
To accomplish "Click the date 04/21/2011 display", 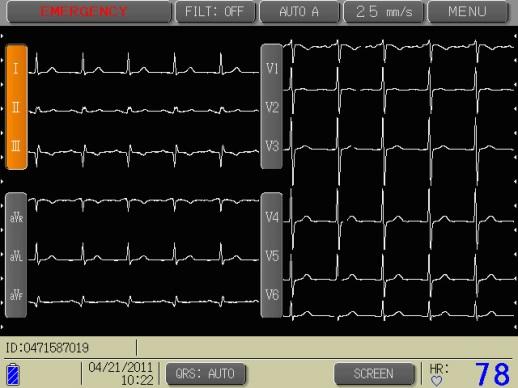I will [x=120, y=368].
